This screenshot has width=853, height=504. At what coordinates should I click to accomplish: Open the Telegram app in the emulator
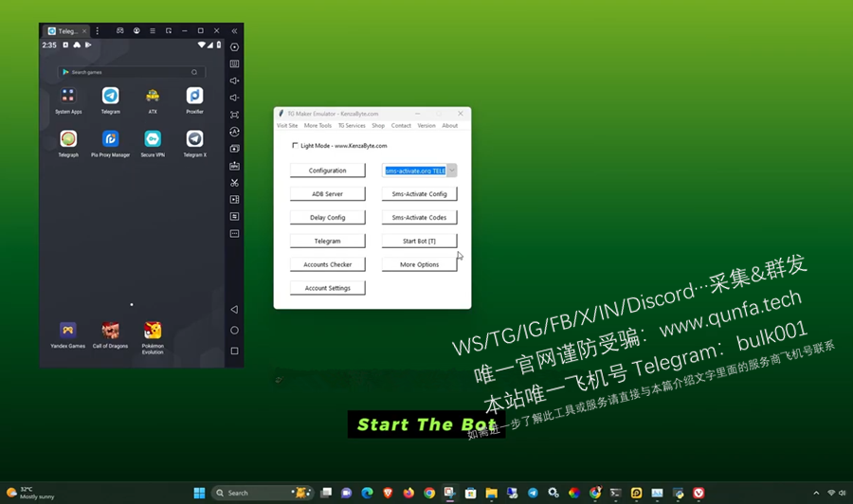[x=111, y=96]
